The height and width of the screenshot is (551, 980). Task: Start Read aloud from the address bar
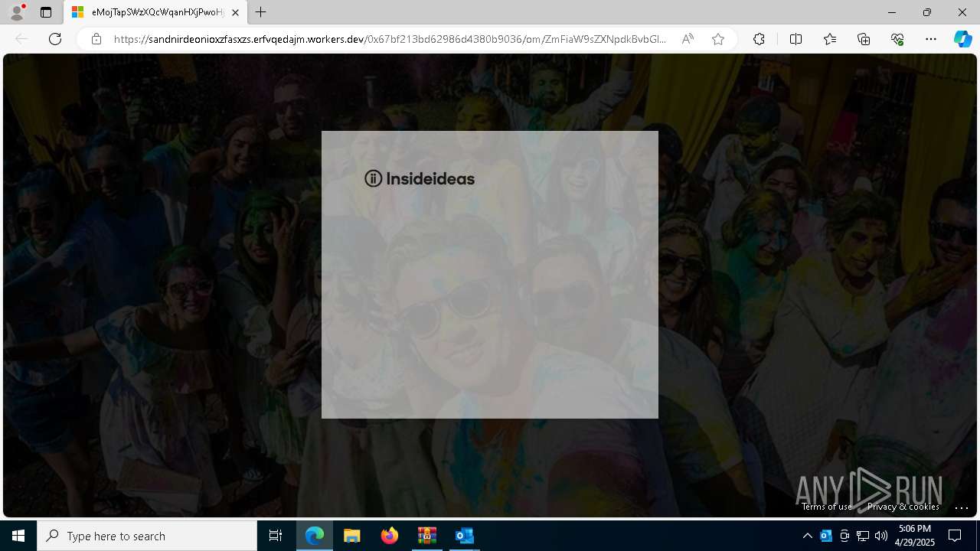[x=688, y=39]
